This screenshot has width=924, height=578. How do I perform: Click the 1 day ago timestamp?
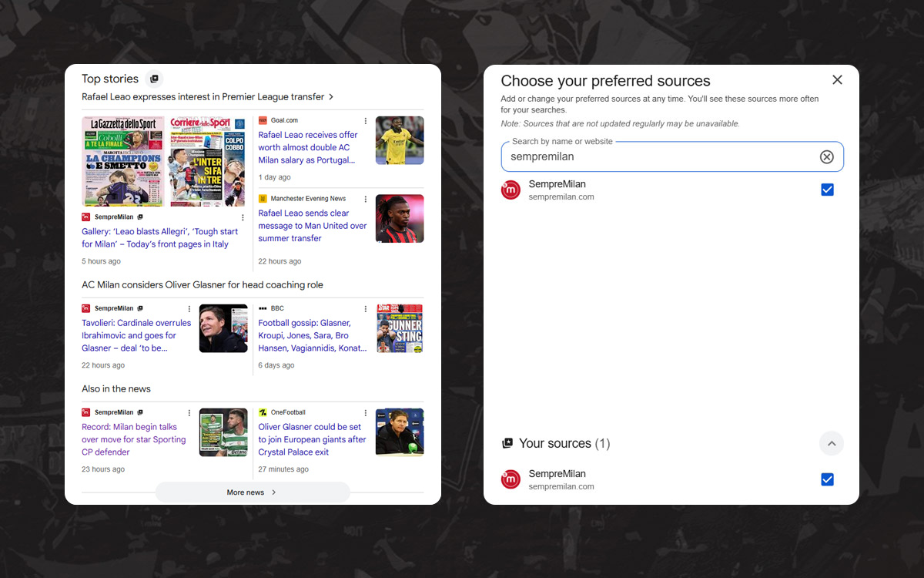[x=274, y=177]
